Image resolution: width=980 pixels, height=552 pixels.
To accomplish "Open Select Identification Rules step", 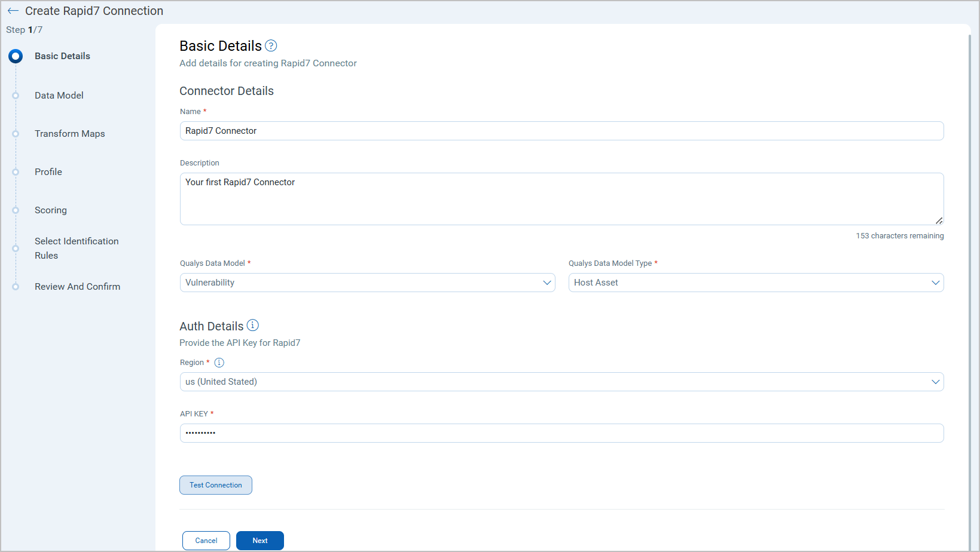I will [77, 249].
